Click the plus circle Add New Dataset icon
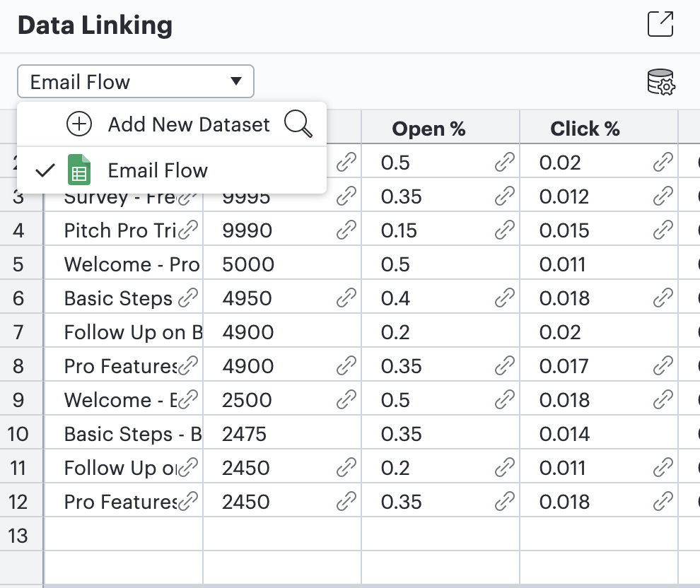 point(79,124)
